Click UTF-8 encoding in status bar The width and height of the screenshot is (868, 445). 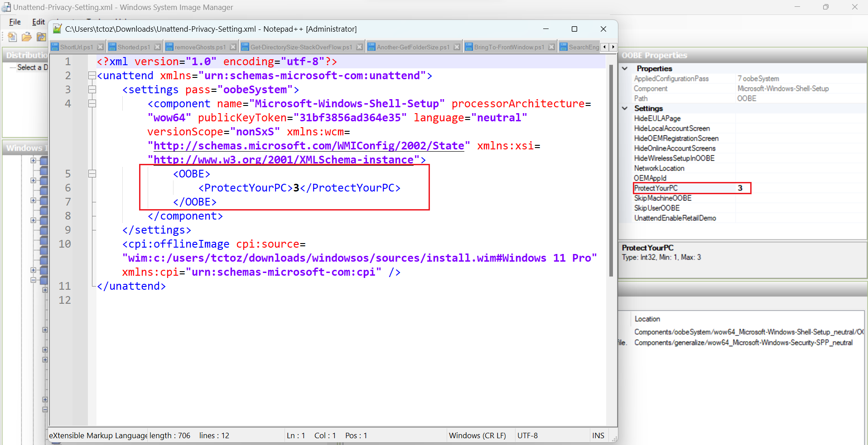(x=528, y=435)
